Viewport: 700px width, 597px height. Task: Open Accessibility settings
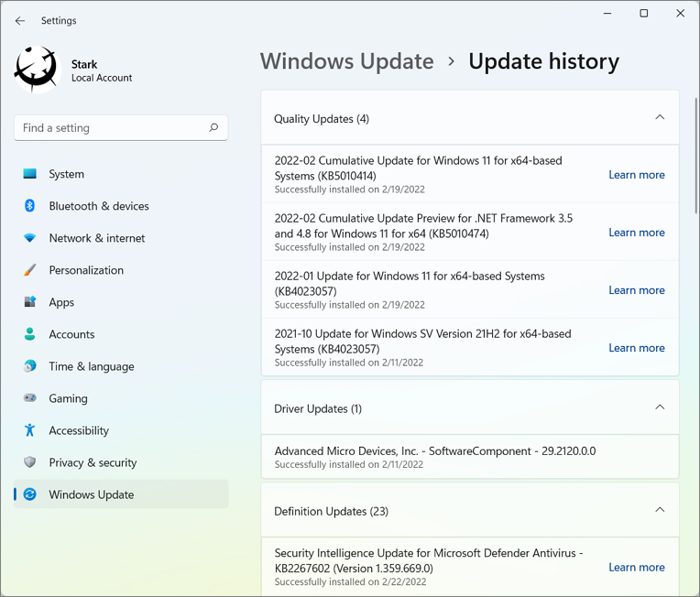pos(121,430)
